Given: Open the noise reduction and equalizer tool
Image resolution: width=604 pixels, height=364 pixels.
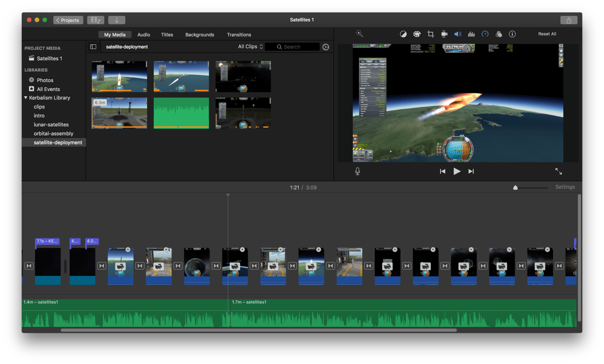Looking at the screenshot, I should tap(471, 34).
